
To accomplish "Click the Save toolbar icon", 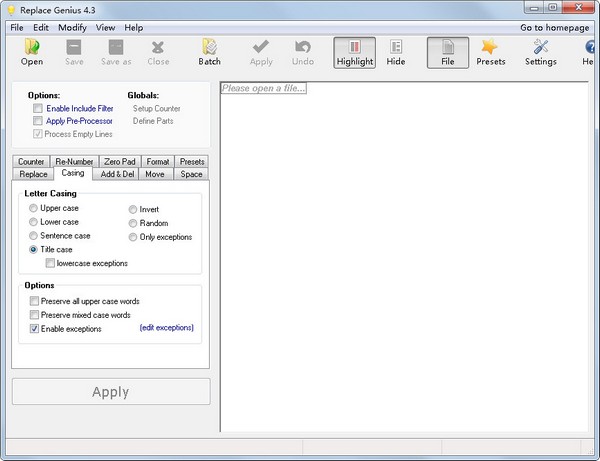I will [x=74, y=52].
